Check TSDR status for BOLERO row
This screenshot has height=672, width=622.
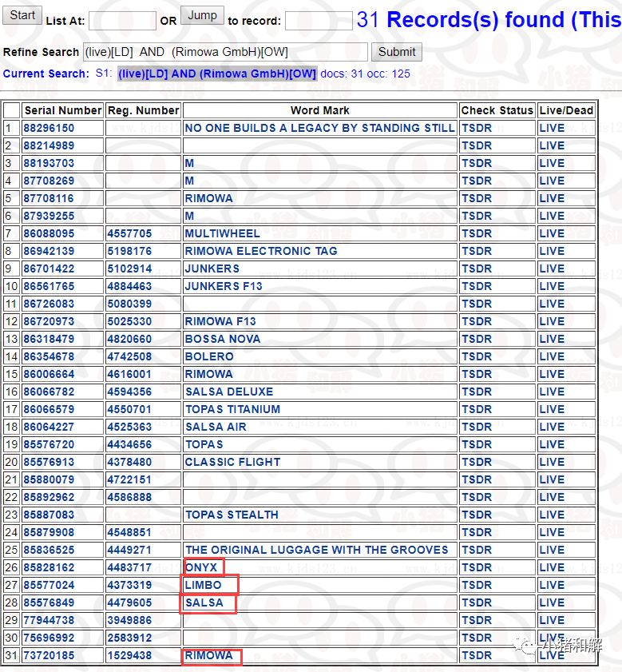477,356
